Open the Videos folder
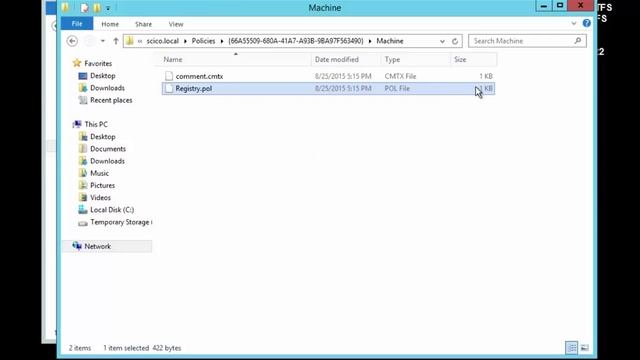 (100, 198)
